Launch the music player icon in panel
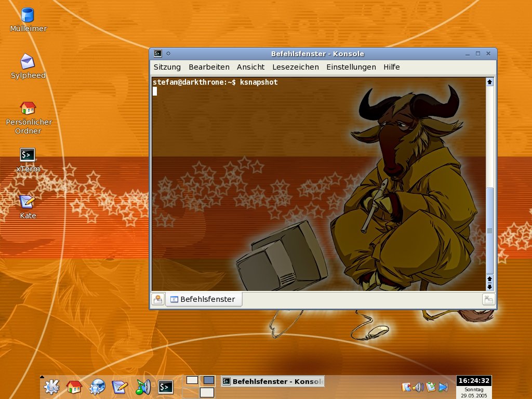This screenshot has height=399, width=532. coord(143,387)
